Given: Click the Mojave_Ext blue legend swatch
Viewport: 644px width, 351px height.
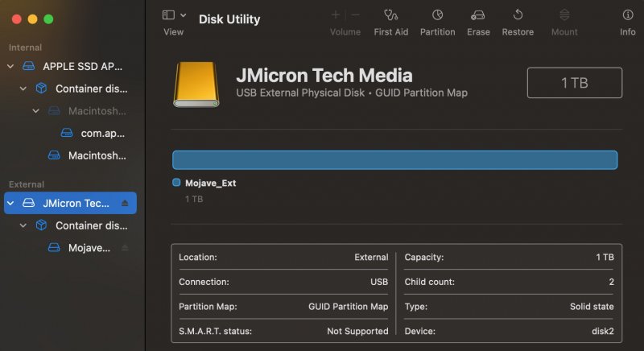Looking at the screenshot, I should pyautogui.click(x=176, y=183).
